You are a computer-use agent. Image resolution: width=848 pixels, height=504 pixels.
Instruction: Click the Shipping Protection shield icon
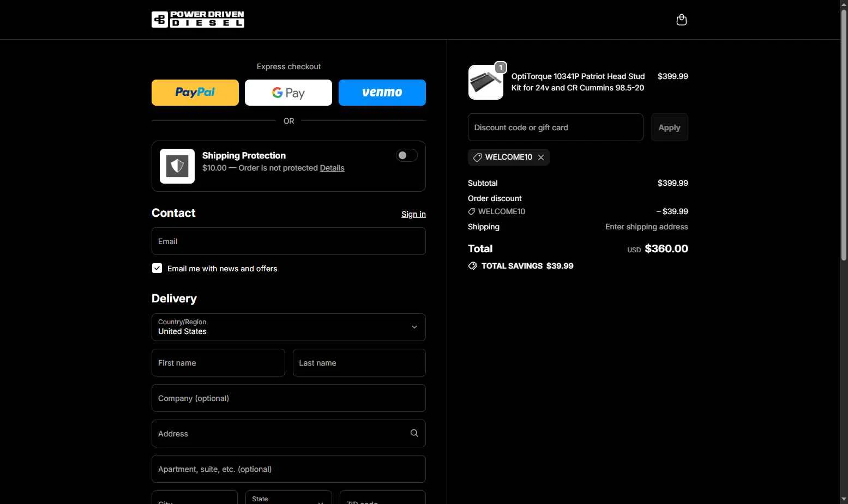tap(177, 166)
